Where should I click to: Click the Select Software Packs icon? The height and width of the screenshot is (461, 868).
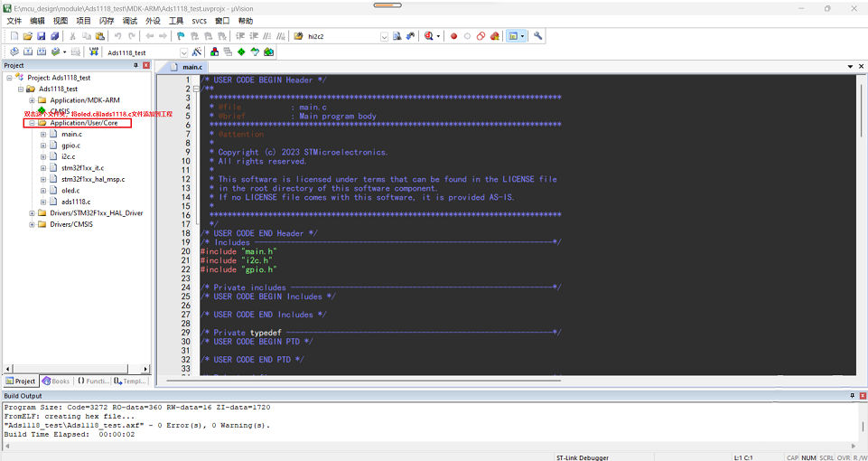pyautogui.click(x=255, y=52)
